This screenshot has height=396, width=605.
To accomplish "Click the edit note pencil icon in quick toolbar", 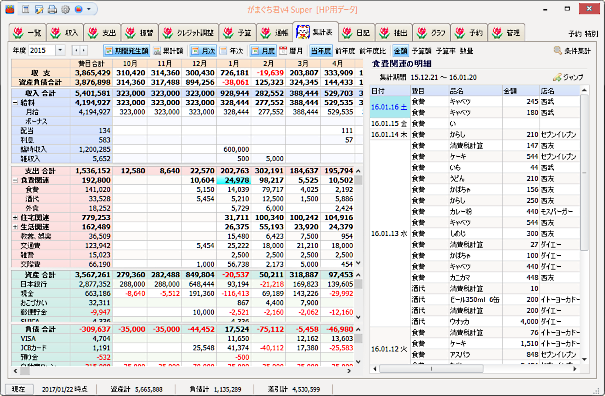I will click(39, 9).
